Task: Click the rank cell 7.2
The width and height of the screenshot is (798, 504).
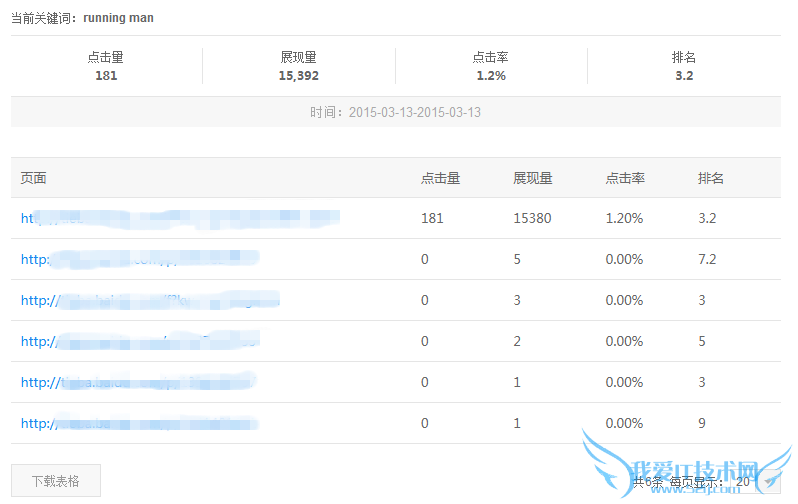Action: click(x=707, y=259)
